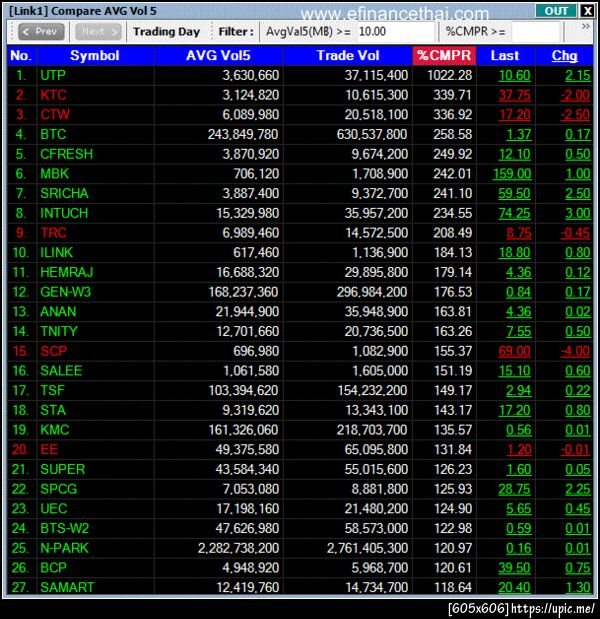Sort by the Trade Vol column header
The width and height of the screenshot is (600, 619).
coord(347,56)
